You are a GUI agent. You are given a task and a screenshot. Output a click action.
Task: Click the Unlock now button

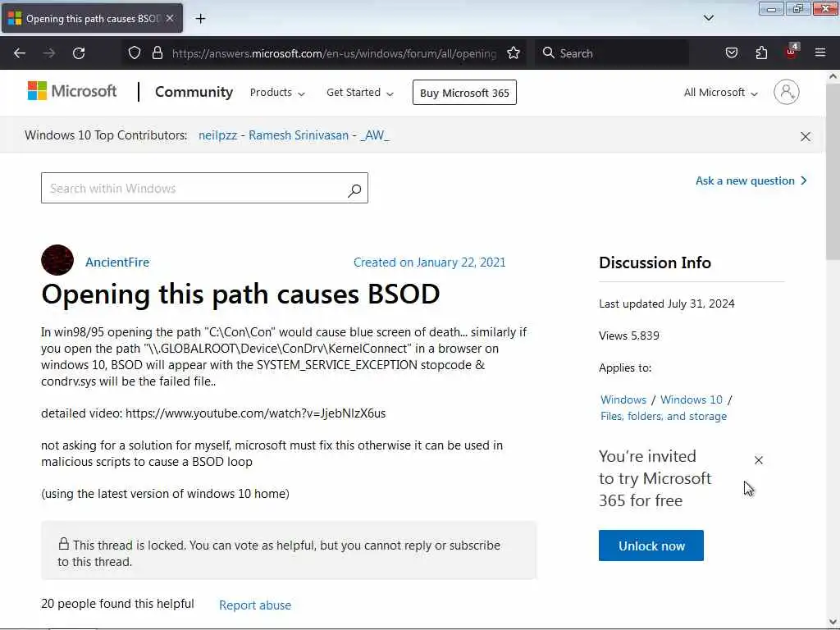tap(651, 546)
